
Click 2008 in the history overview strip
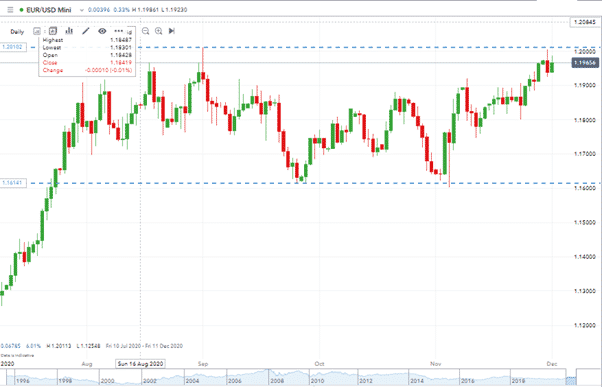tap(277, 381)
